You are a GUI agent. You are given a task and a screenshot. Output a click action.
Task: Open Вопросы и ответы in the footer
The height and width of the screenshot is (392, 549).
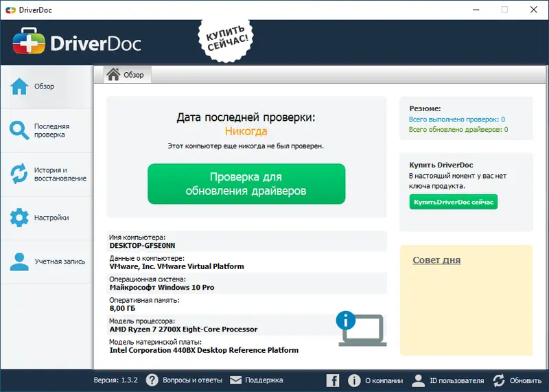click(x=192, y=380)
